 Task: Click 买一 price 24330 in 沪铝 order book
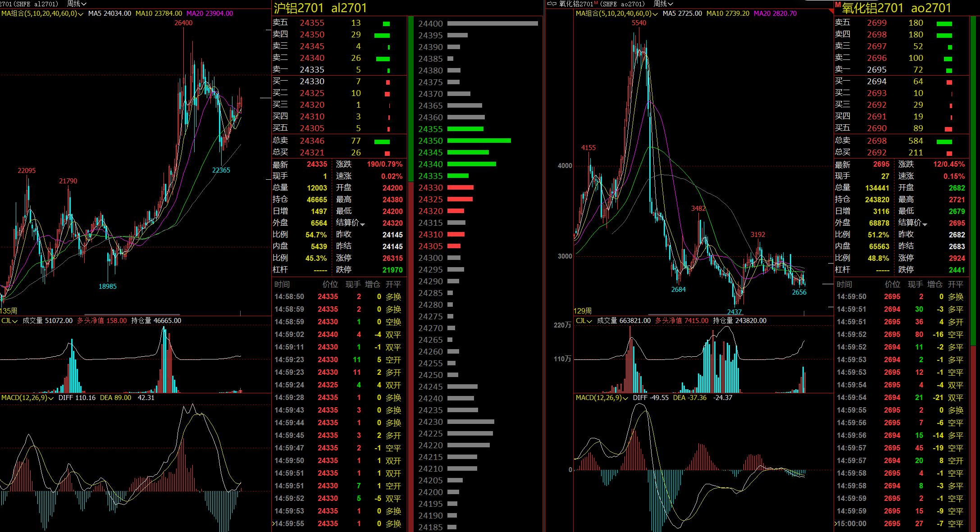coord(312,82)
